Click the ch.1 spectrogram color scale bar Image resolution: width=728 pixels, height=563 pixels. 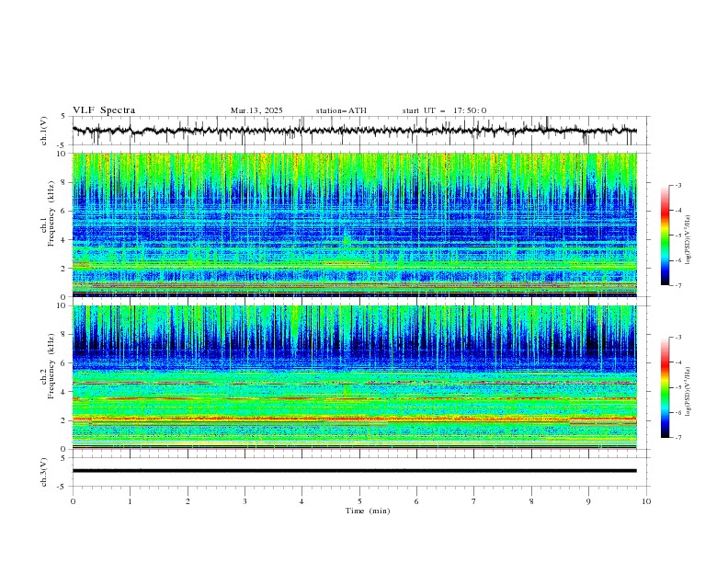click(665, 236)
